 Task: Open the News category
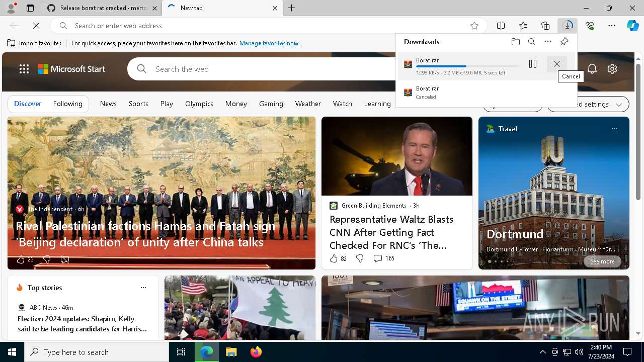point(108,104)
